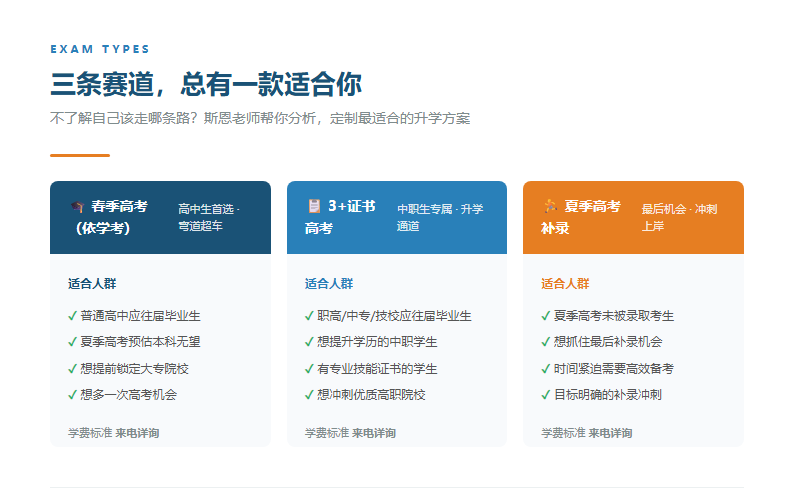Click the subtitle 高中生首选 · 弯道超车

pyautogui.click(x=209, y=217)
